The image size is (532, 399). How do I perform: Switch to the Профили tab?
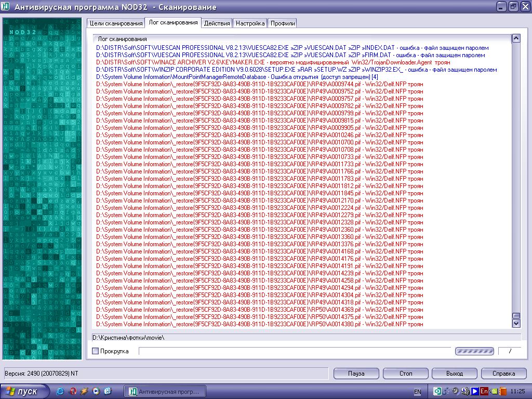pos(282,23)
